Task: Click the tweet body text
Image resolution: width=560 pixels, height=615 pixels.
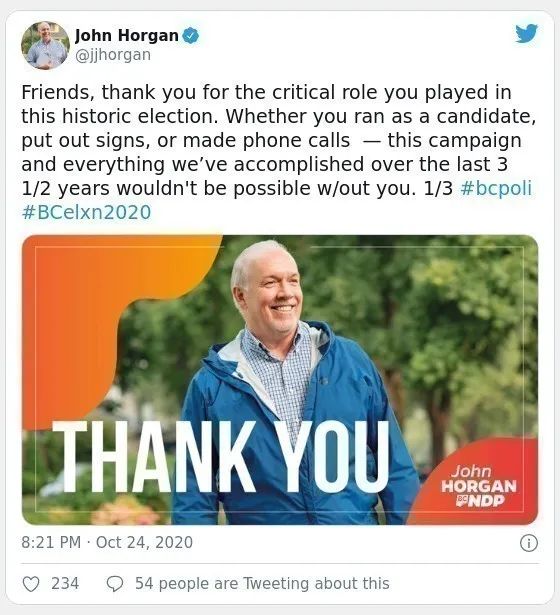Action: tap(278, 152)
